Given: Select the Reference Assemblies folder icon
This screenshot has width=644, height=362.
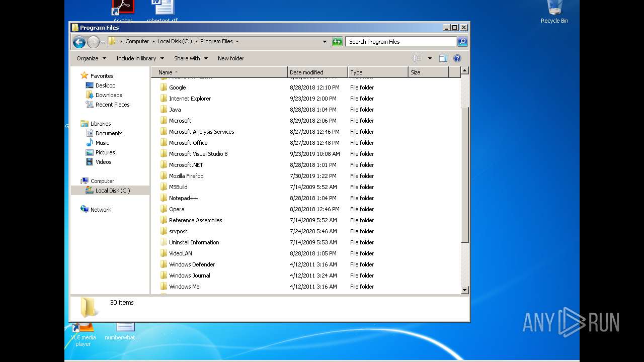Looking at the screenshot, I should tap(164, 220).
